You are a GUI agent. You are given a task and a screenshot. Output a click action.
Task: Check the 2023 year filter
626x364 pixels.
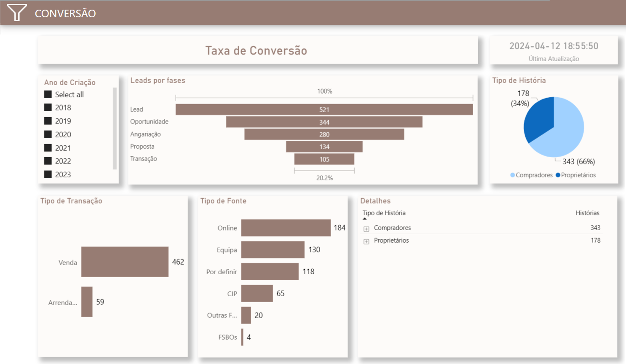(x=48, y=174)
